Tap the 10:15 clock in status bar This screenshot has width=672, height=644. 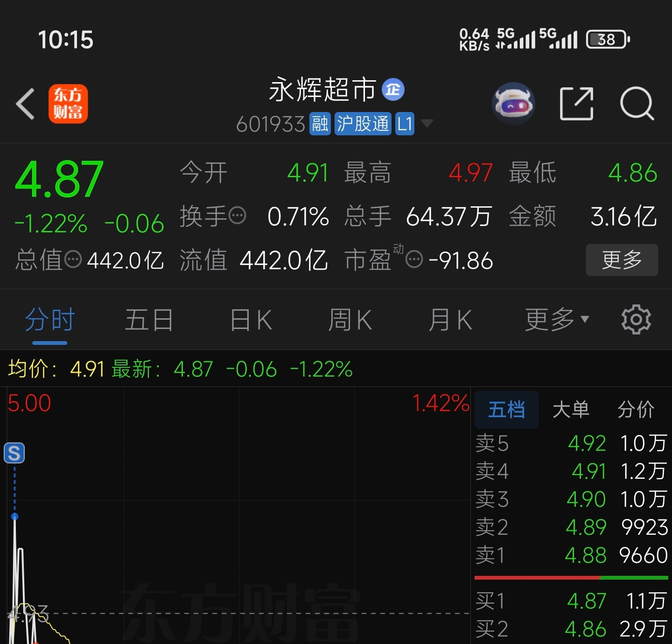[65, 40]
